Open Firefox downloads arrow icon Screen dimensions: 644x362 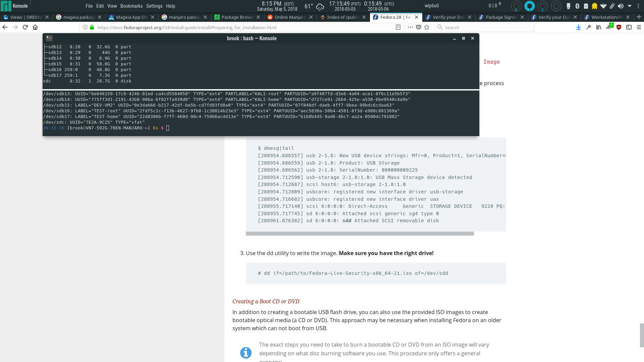click(579, 27)
